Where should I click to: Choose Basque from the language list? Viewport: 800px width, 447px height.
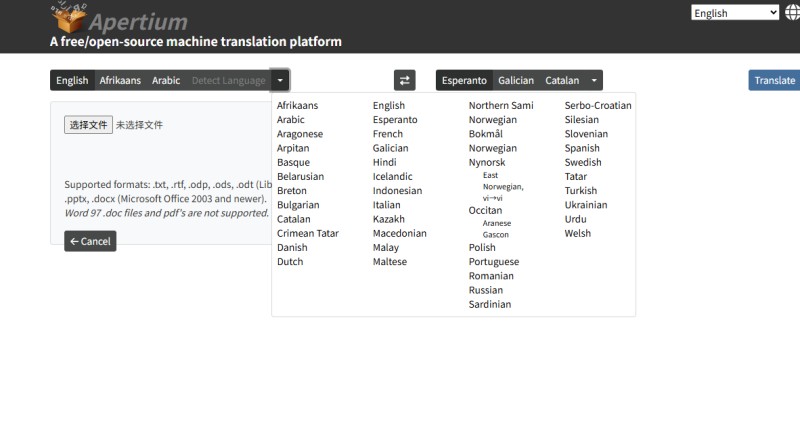pos(293,162)
